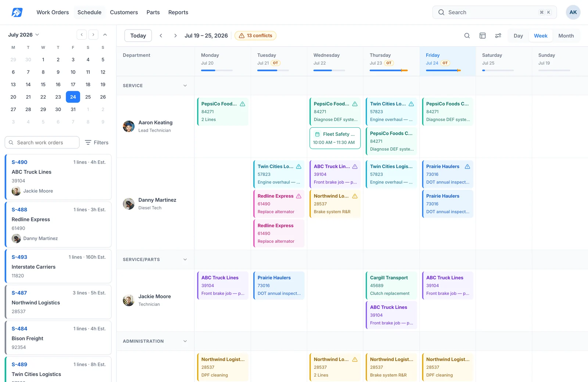
Task: Click conflict warning on Friday Prairie Haulers card
Action: coord(467,167)
